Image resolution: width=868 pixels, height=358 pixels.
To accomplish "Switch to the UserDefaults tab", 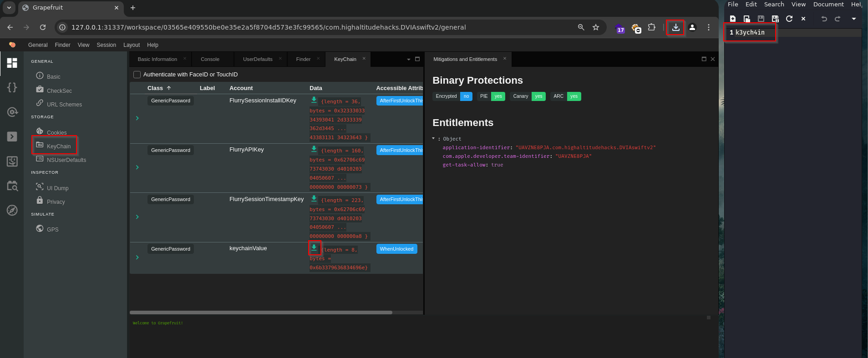I will pos(258,59).
